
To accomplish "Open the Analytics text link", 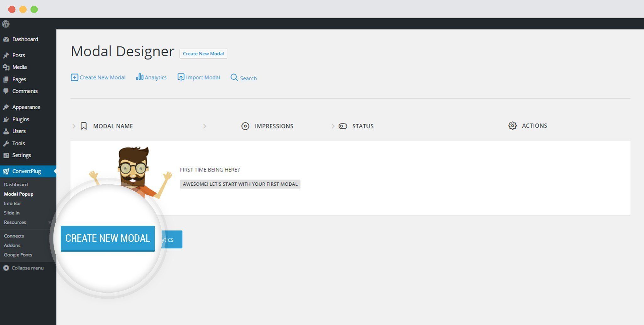I will coord(156,78).
